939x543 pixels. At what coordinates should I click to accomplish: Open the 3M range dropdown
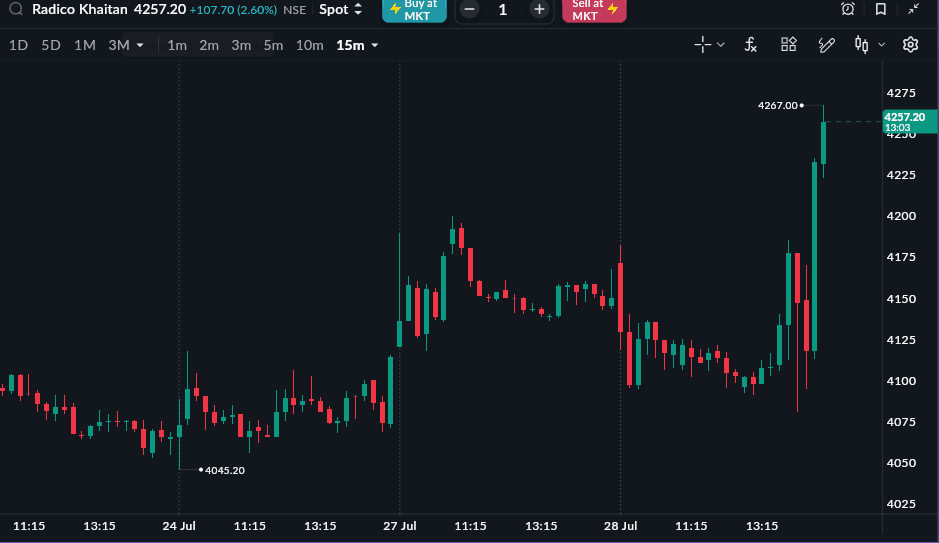point(126,45)
